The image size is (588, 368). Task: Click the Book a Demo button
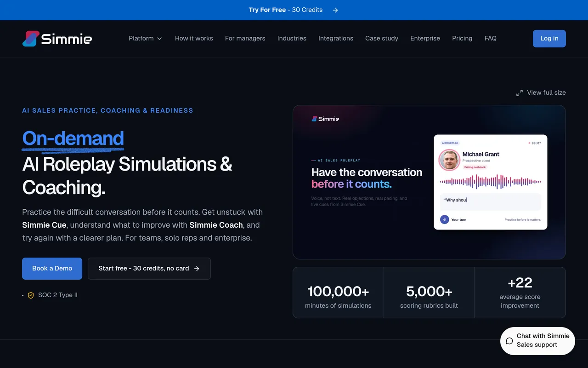tap(52, 269)
